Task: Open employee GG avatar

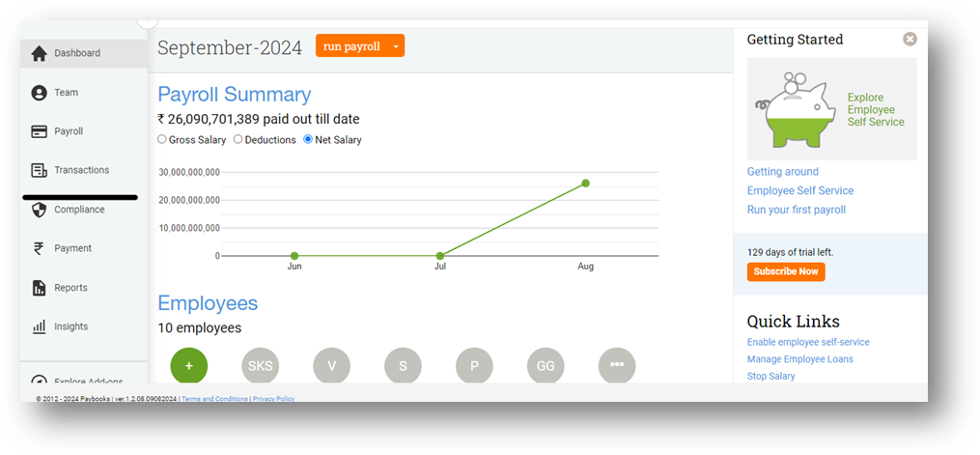Action: point(546,365)
